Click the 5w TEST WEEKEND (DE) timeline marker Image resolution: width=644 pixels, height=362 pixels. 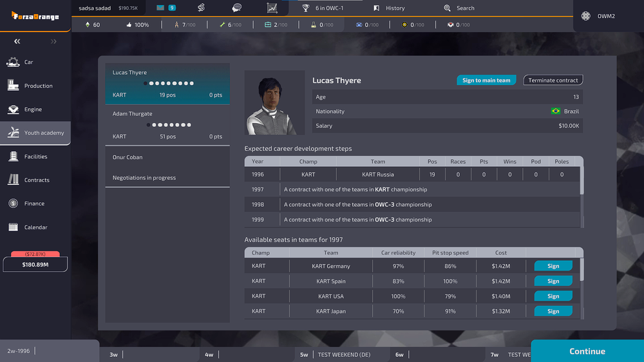[x=335, y=354]
